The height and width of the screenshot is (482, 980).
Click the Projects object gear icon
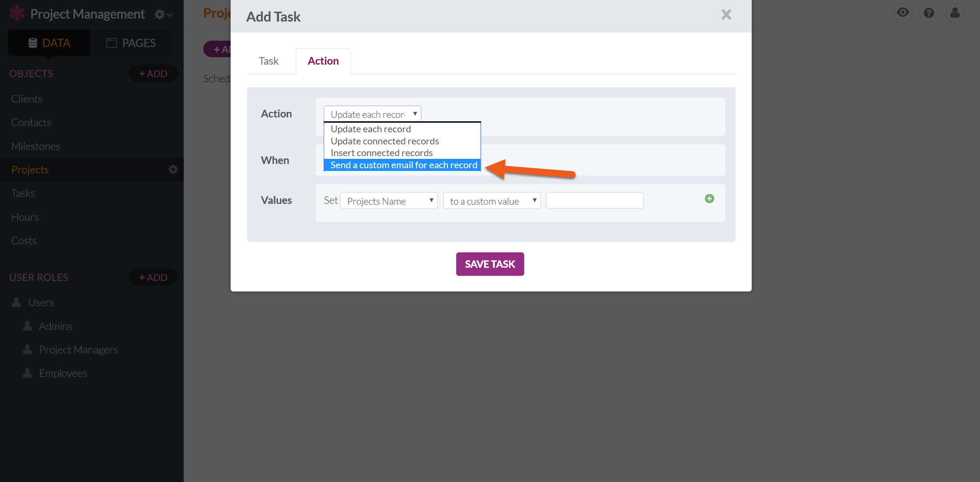click(173, 169)
